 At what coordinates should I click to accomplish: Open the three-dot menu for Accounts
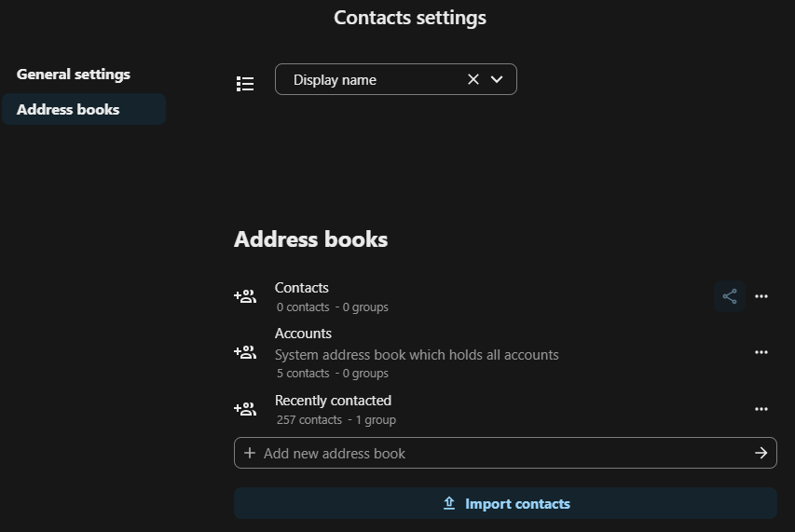point(761,353)
